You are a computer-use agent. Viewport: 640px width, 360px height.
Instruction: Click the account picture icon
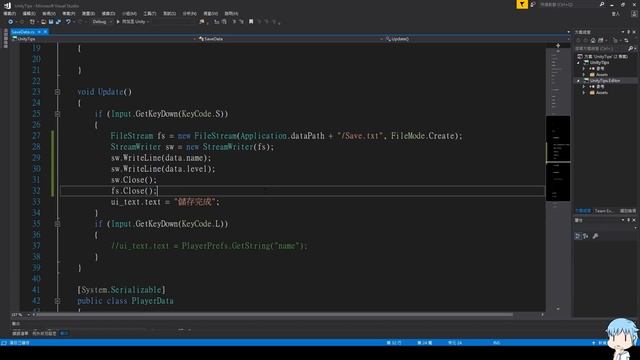(634, 13)
